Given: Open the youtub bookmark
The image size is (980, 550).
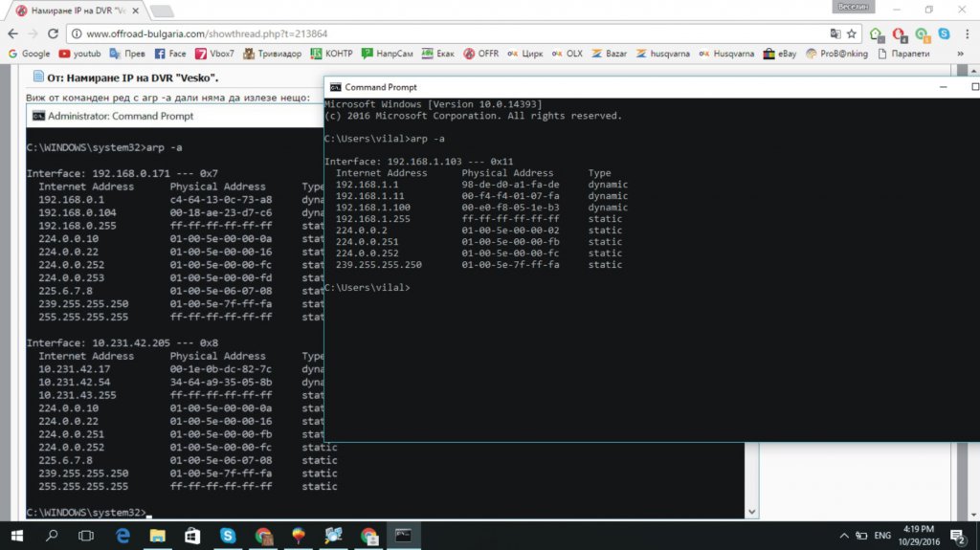Looking at the screenshot, I should point(79,54).
